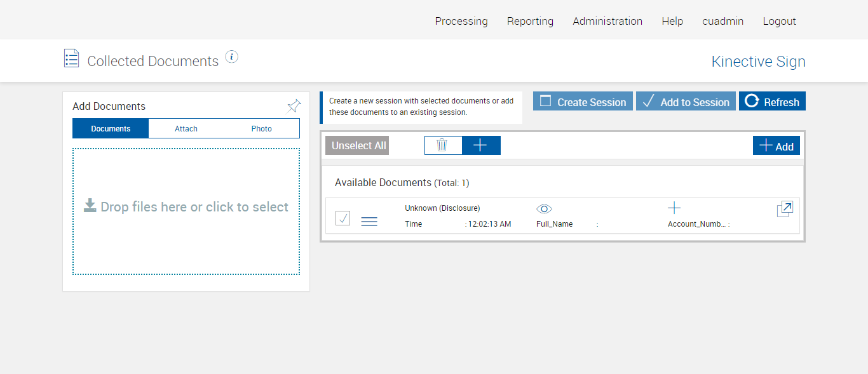Screen dimensions: 868x374
Task: Click the Refresh button
Action: (x=772, y=102)
